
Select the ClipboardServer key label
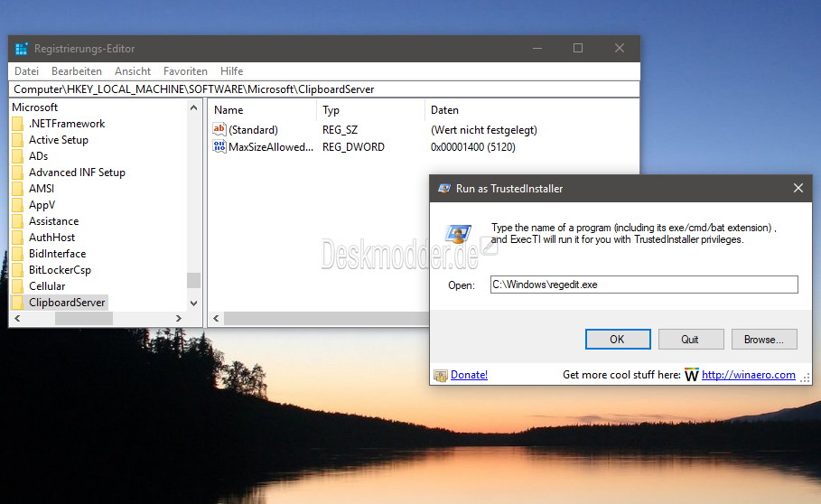point(67,303)
